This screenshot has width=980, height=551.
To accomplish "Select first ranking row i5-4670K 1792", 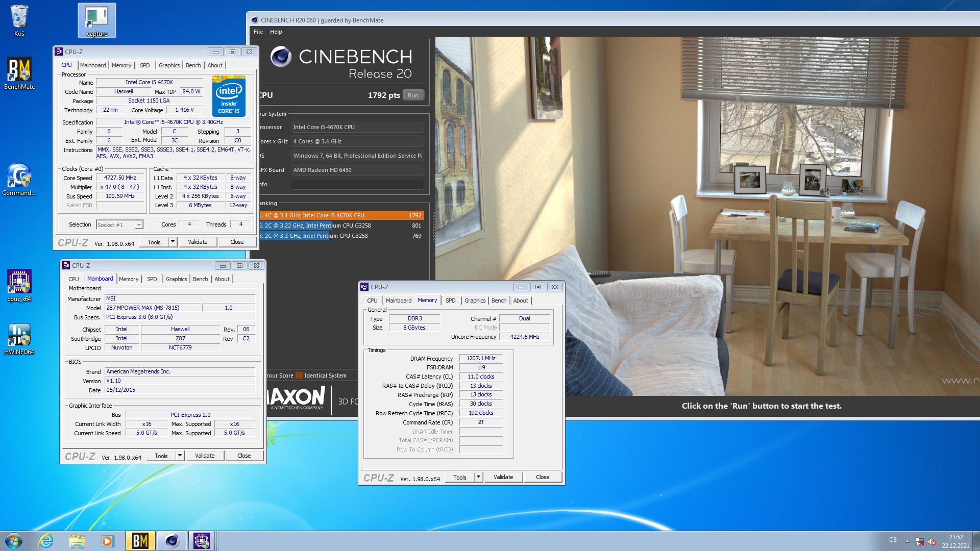I will pos(341,215).
